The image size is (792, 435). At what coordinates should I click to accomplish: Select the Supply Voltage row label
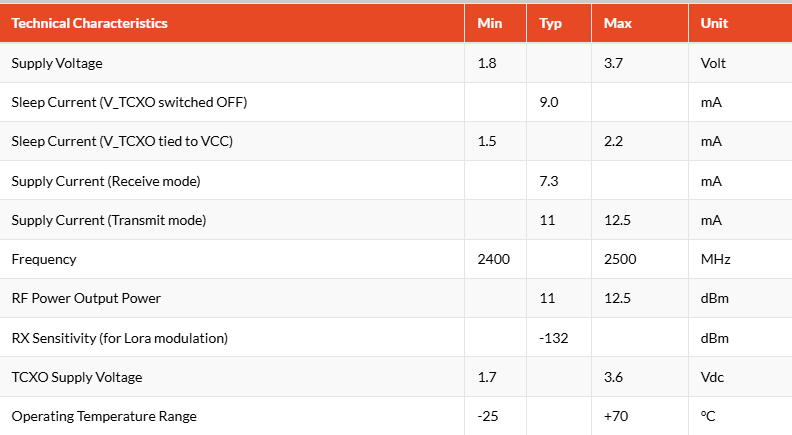point(57,63)
